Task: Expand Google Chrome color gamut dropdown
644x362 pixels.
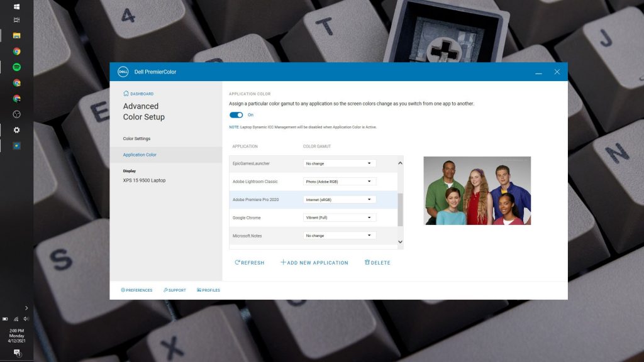Action: pyautogui.click(x=339, y=217)
